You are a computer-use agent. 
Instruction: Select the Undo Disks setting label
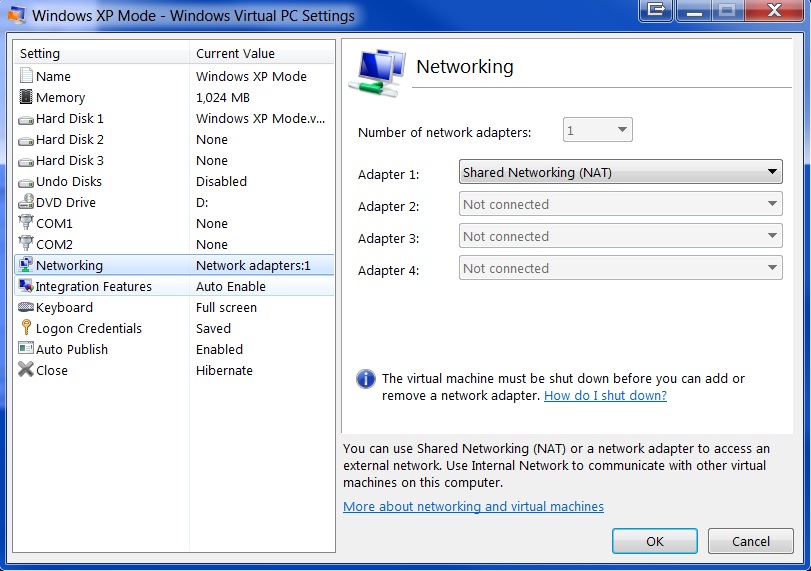tap(69, 182)
